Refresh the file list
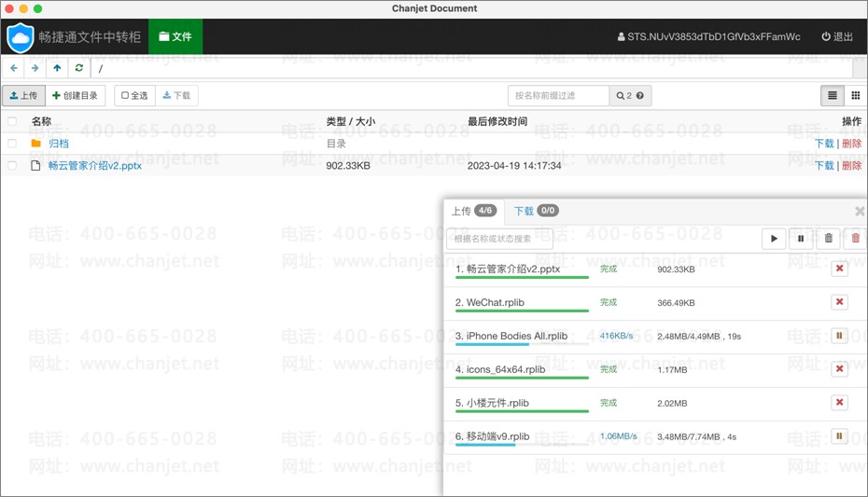The image size is (868, 497). click(x=79, y=68)
